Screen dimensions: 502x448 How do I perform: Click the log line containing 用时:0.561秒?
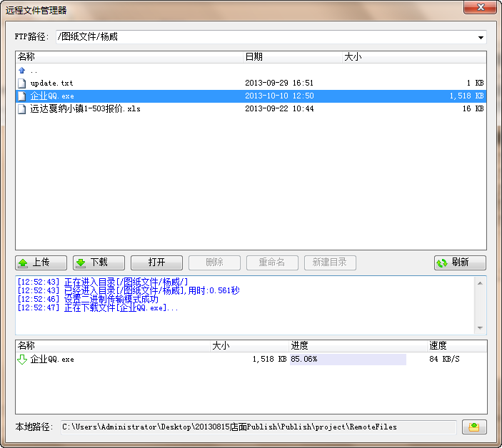point(129,290)
